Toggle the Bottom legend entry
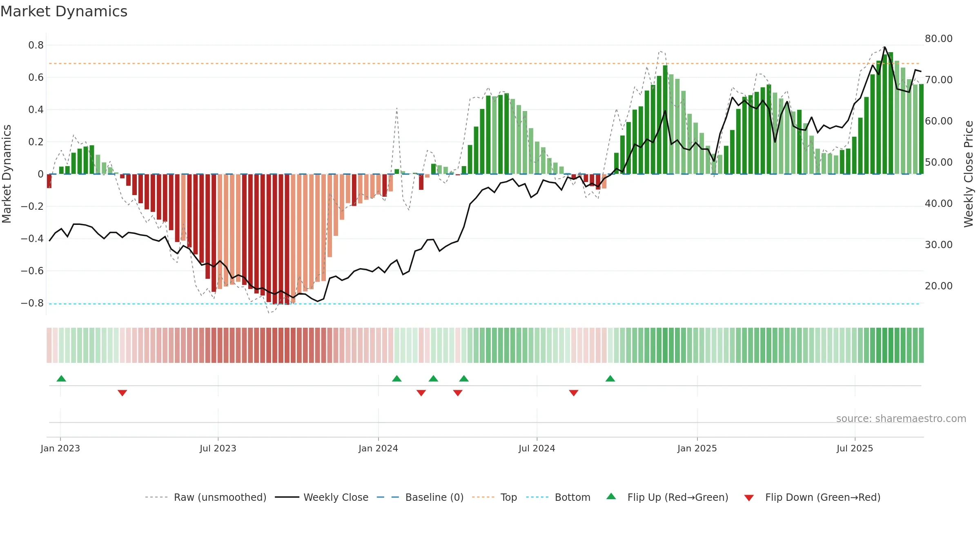Screen dimensions: 980x551 coord(558,497)
